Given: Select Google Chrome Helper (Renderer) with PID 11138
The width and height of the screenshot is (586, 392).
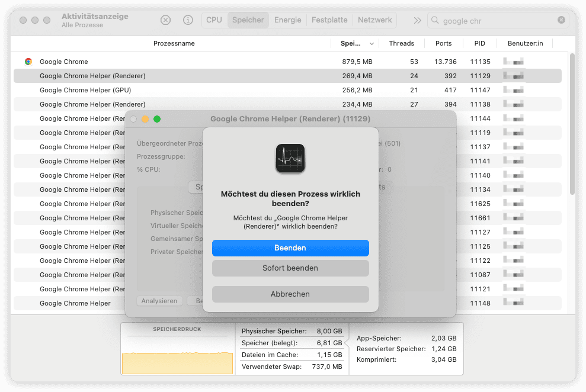Looking at the screenshot, I should click(x=287, y=104).
